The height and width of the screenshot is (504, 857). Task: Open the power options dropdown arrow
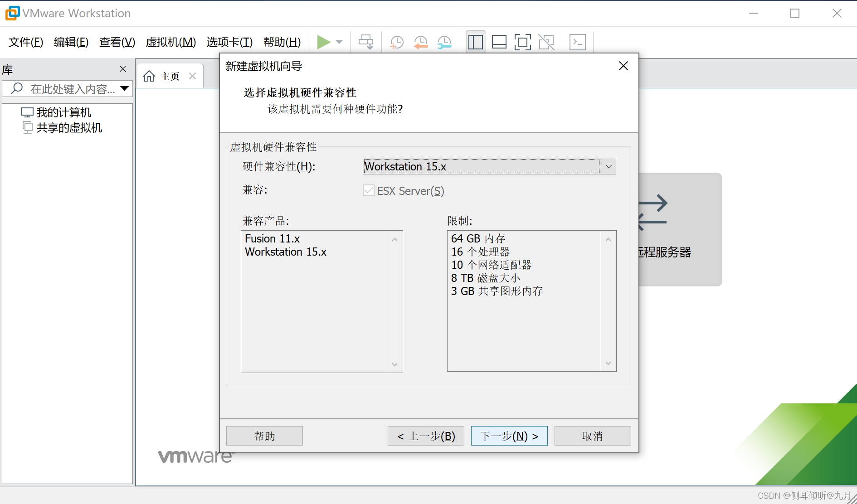point(339,42)
